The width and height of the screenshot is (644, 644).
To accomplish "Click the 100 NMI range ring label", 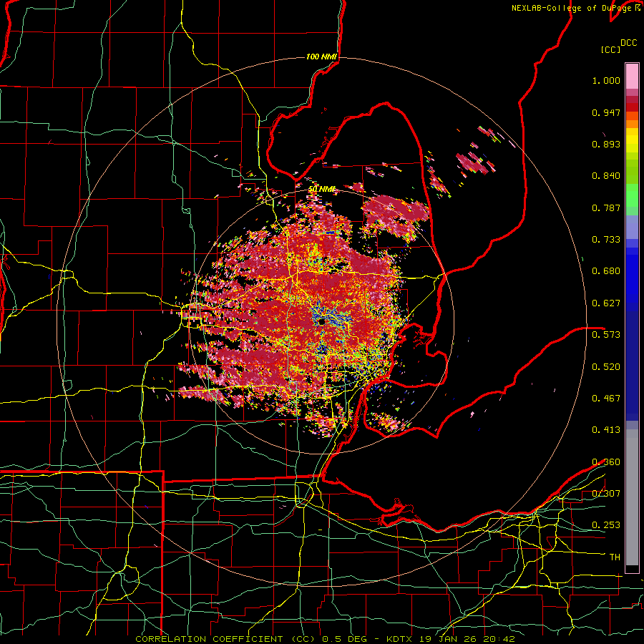I will (x=321, y=57).
